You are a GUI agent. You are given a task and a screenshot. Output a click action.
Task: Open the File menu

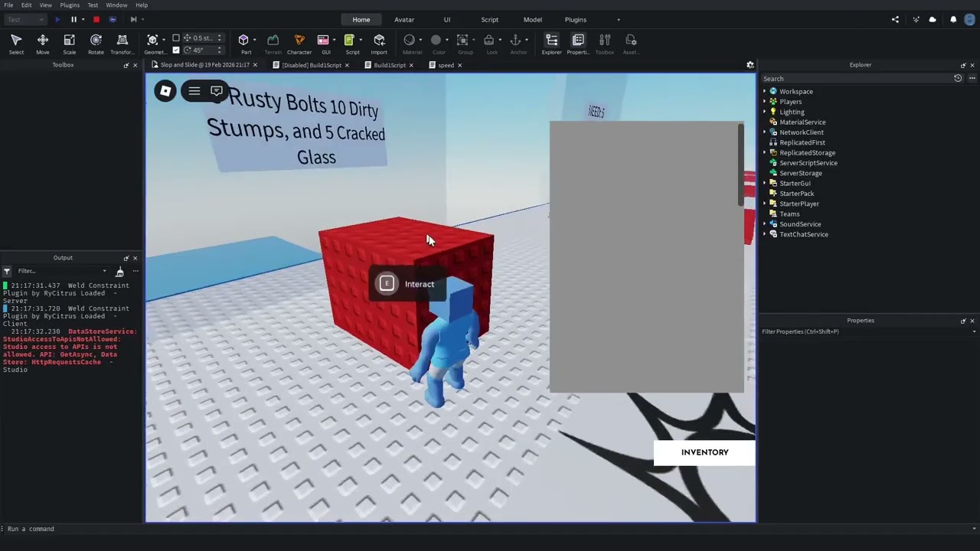pos(8,5)
